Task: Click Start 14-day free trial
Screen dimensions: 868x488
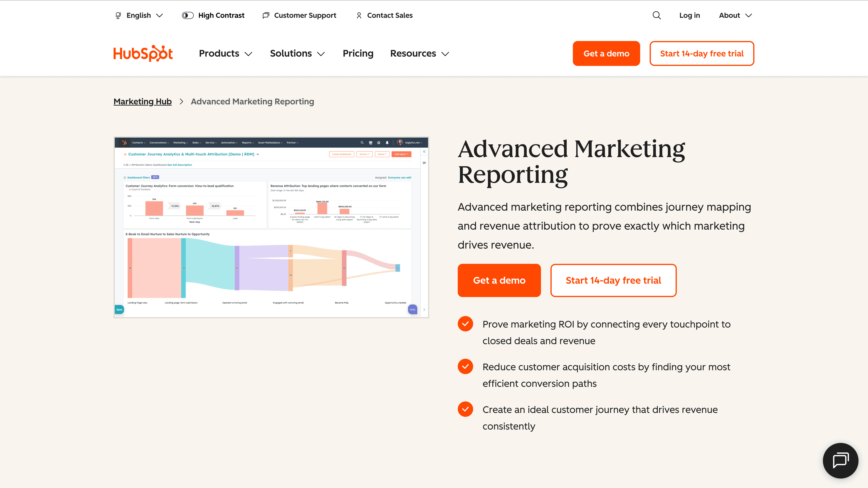Action: click(x=702, y=53)
